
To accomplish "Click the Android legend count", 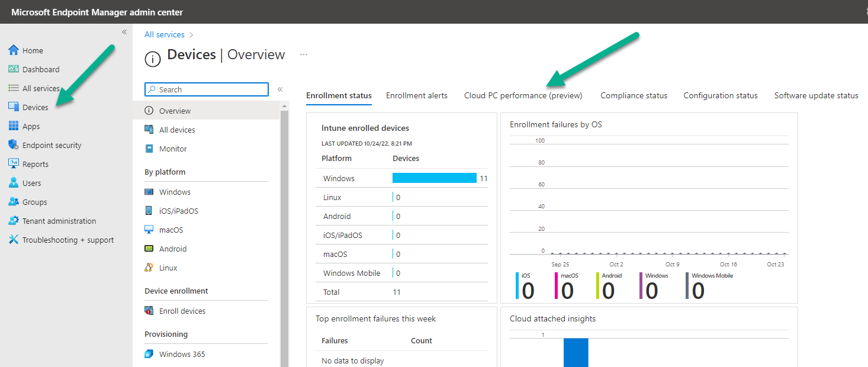I will point(608,291).
